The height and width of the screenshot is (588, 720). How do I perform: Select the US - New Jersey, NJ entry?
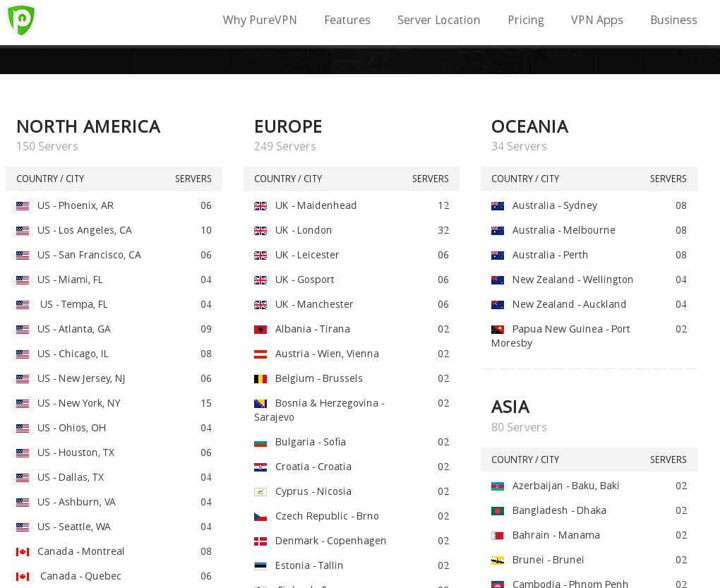[x=81, y=378]
